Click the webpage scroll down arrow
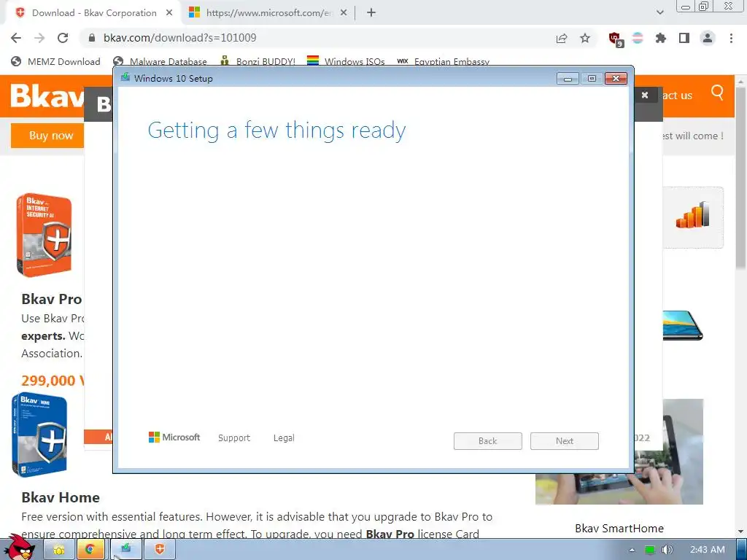 click(x=741, y=531)
